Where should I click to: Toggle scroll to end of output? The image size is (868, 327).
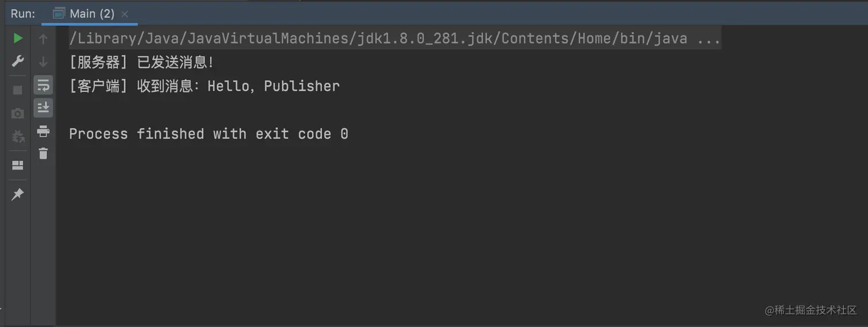click(x=43, y=107)
